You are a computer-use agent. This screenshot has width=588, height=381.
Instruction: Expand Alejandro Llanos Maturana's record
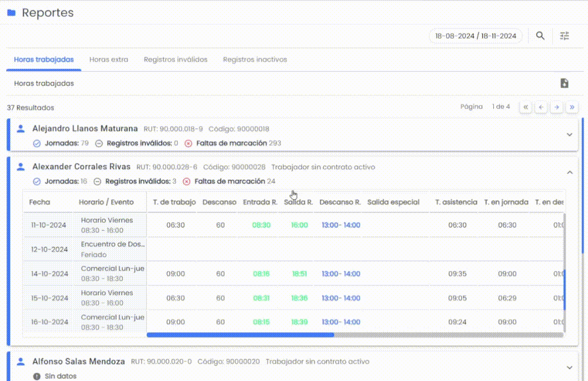(570, 134)
